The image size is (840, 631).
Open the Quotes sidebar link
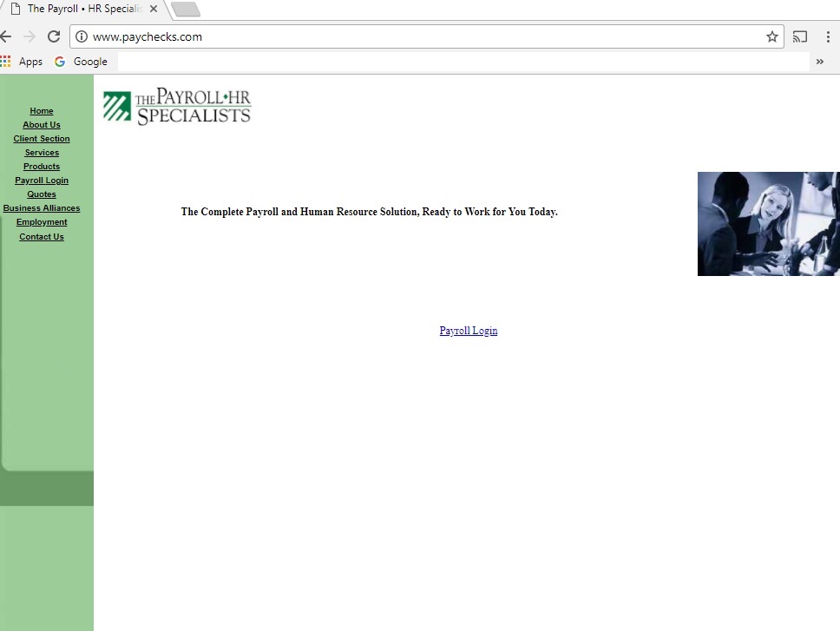pos(42,194)
